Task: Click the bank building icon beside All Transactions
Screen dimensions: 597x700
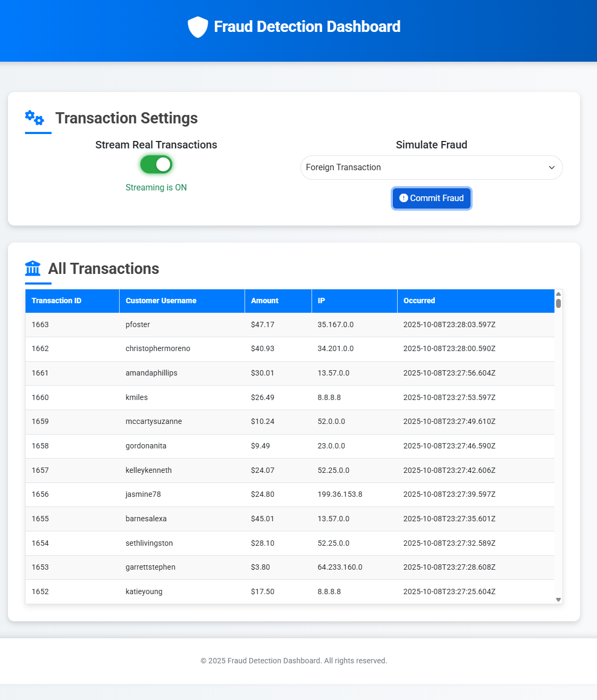Action: click(x=33, y=269)
